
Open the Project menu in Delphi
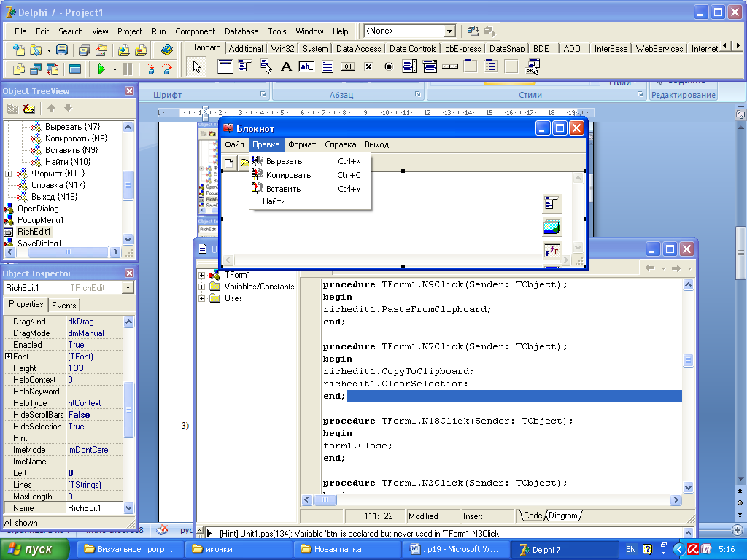click(130, 31)
